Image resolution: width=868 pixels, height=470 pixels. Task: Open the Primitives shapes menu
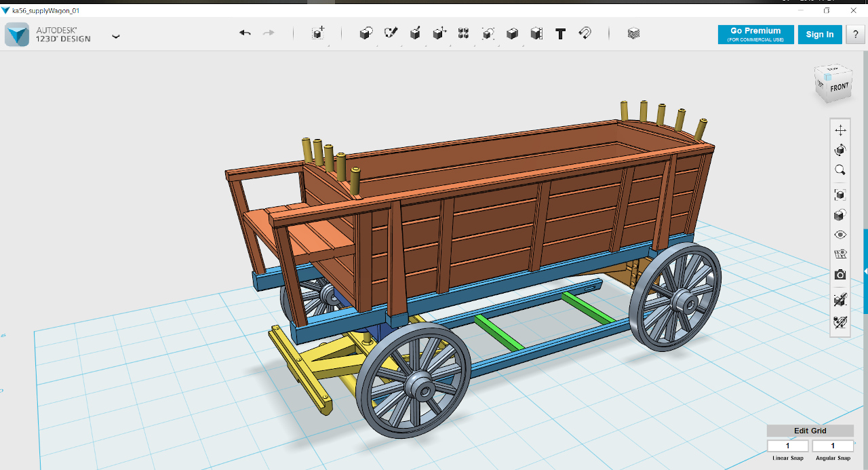tap(366, 33)
